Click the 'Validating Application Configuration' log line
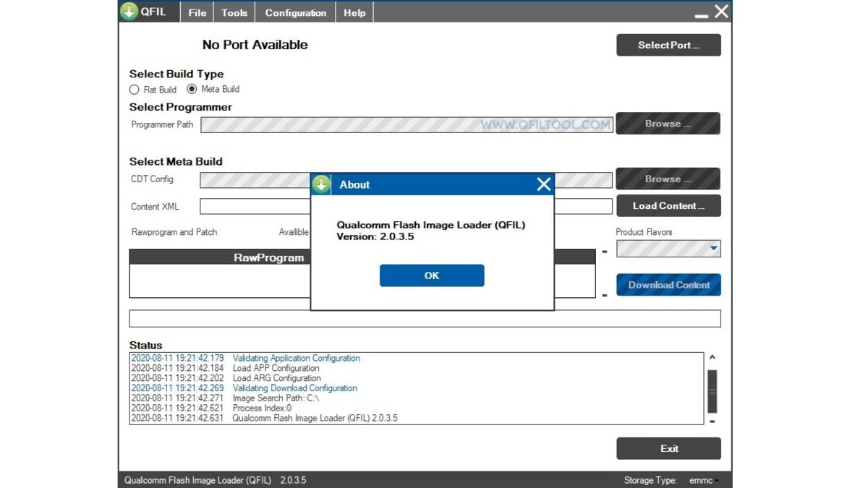The width and height of the screenshot is (868, 488). 297,358
